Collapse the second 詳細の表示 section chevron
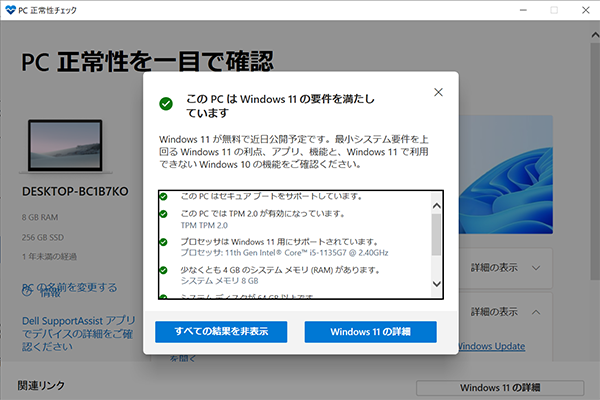Screen dimensions: 600x400 click(536, 312)
